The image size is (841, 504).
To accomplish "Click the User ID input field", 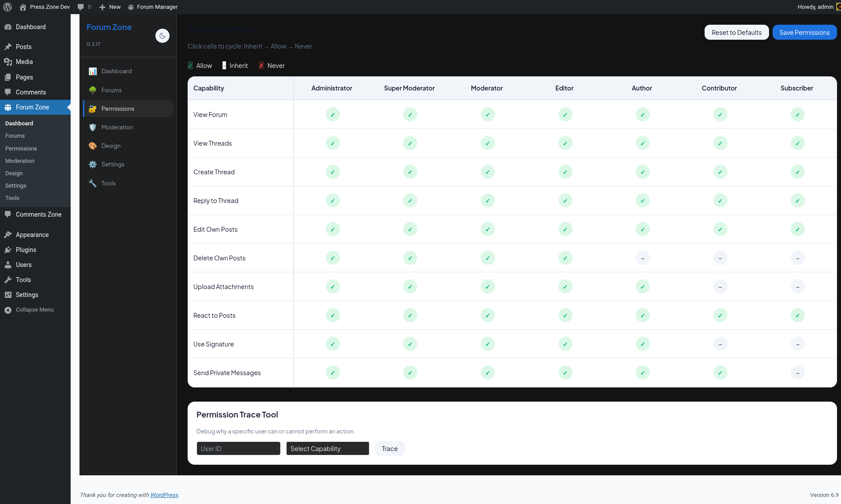I will click(x=238, y=448).
